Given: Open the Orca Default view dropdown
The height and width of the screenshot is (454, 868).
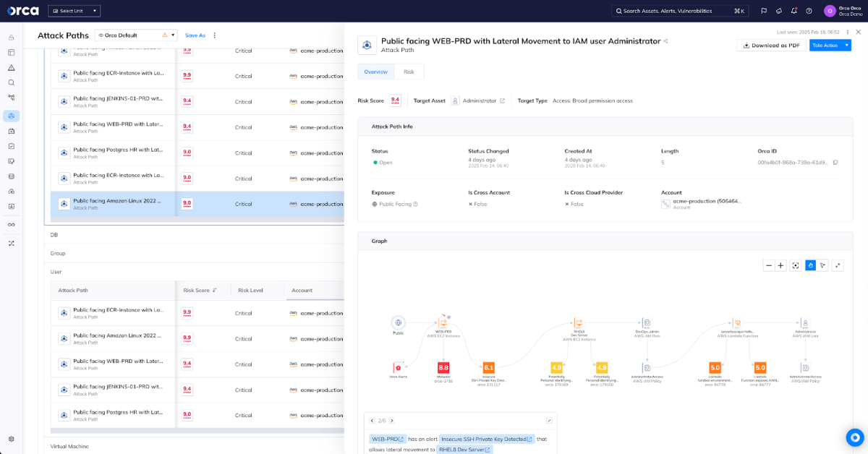Looking at the screenshot, I should (x=136, y=35).
